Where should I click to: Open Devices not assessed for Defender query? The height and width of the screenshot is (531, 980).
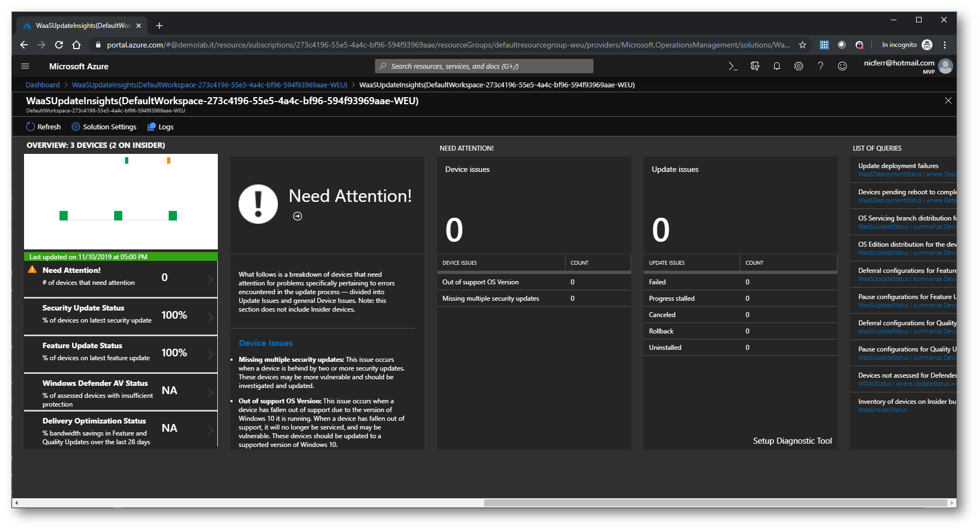click(903, 379)
